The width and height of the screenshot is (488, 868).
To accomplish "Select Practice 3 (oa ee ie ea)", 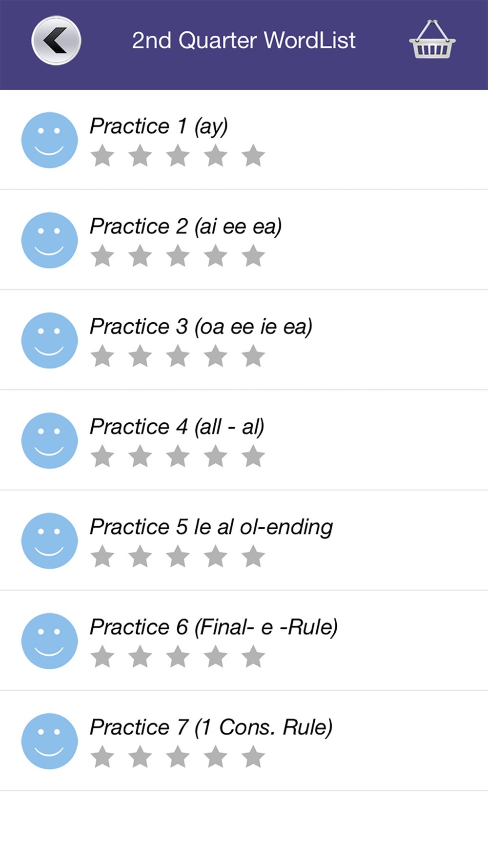I will pos(244,340).
